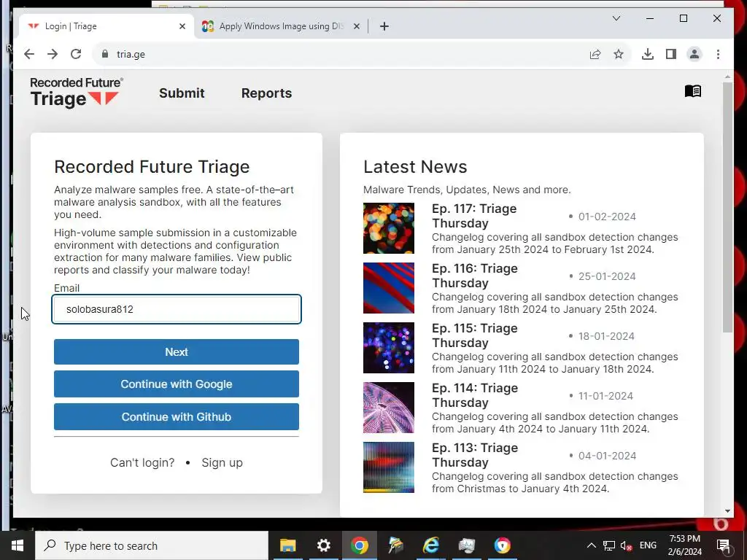Click date 01-02-2024 of Ep. 117
747x560 pixels.
pos(607,217)
